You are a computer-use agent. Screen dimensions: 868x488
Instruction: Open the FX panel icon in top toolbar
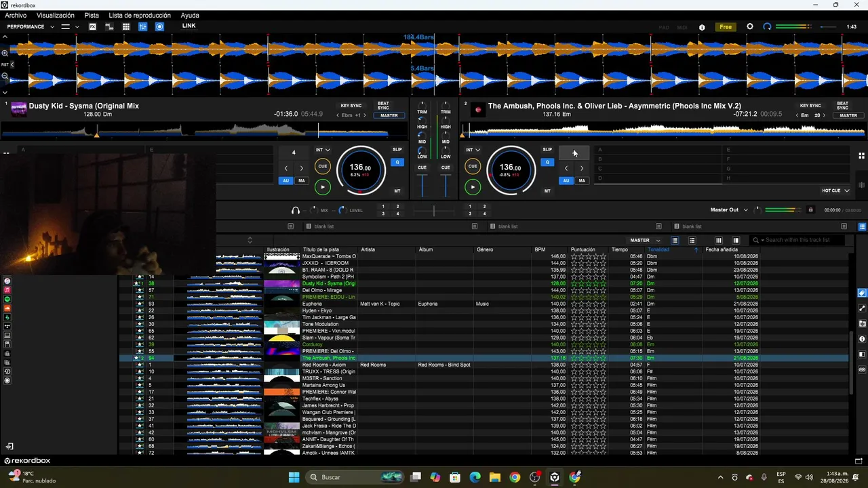pos(93,26)
